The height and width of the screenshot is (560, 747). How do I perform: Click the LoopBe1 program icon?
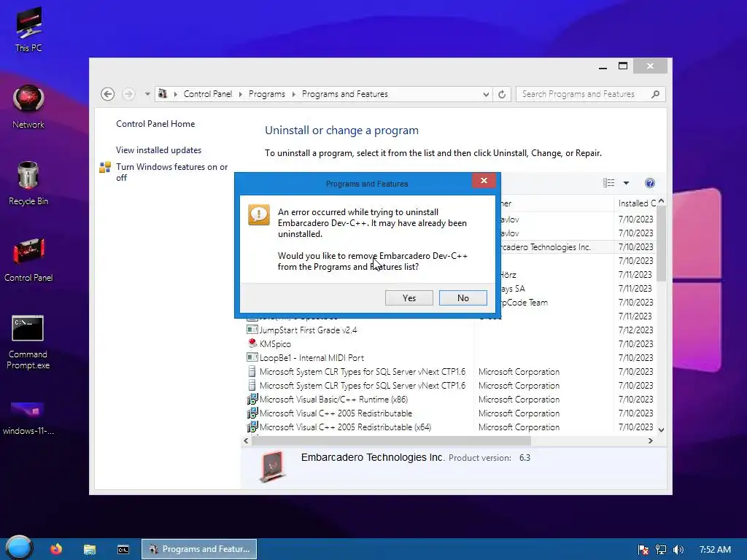(x=252, y=357)
